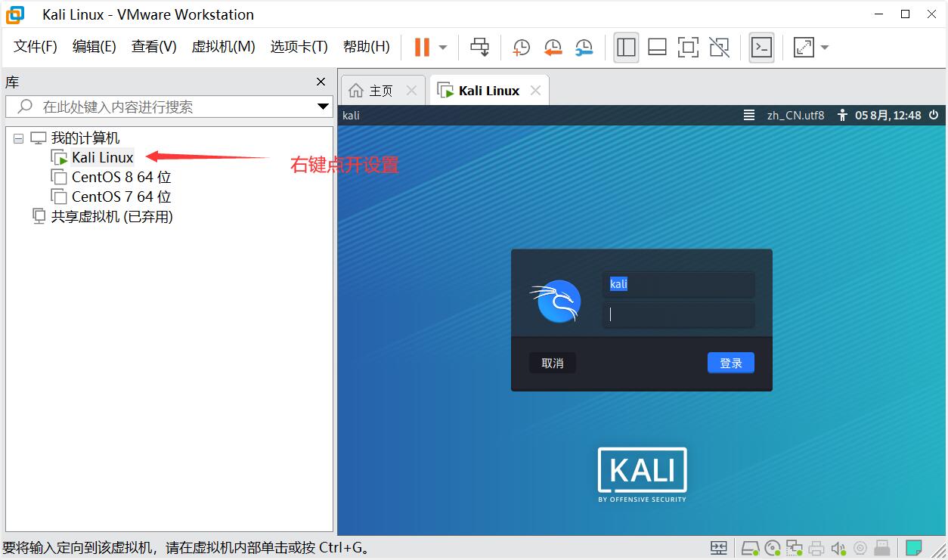This screenshot has width=948, height=560.
Task: Enter full screen mode
Action: point(688,47)
